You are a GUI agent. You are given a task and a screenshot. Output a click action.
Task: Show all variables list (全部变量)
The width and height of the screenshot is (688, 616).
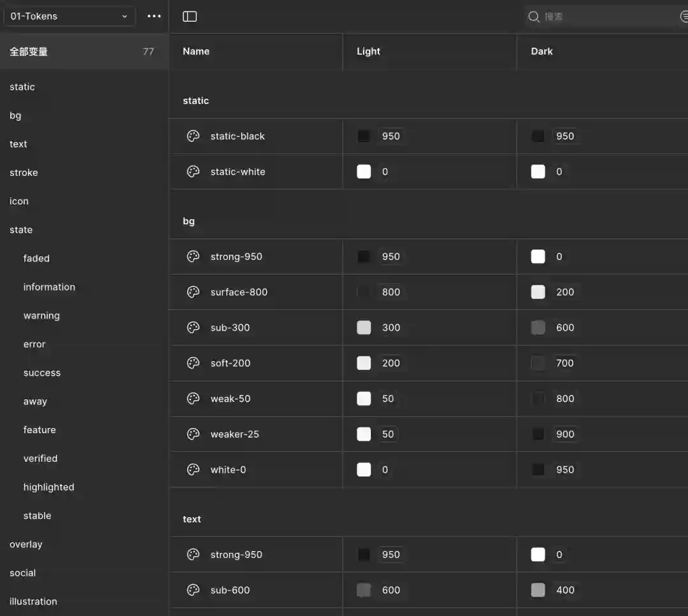coord(29,52)
